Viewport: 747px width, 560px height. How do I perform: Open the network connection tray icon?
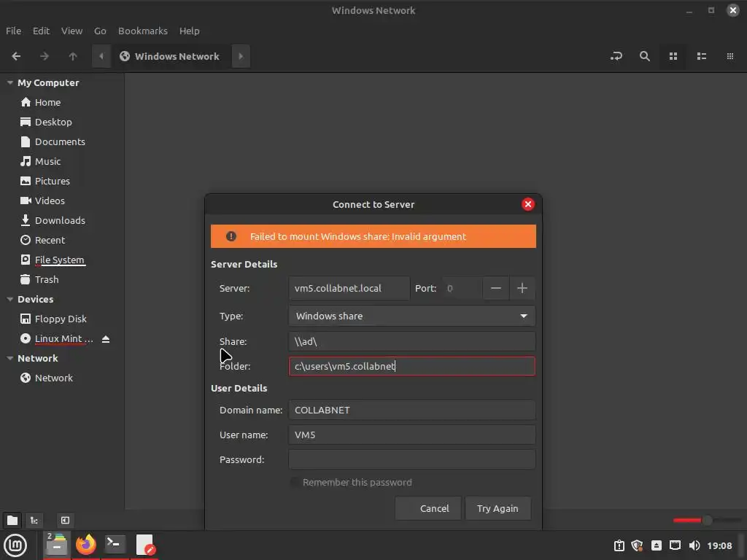[x=675, y=545]
